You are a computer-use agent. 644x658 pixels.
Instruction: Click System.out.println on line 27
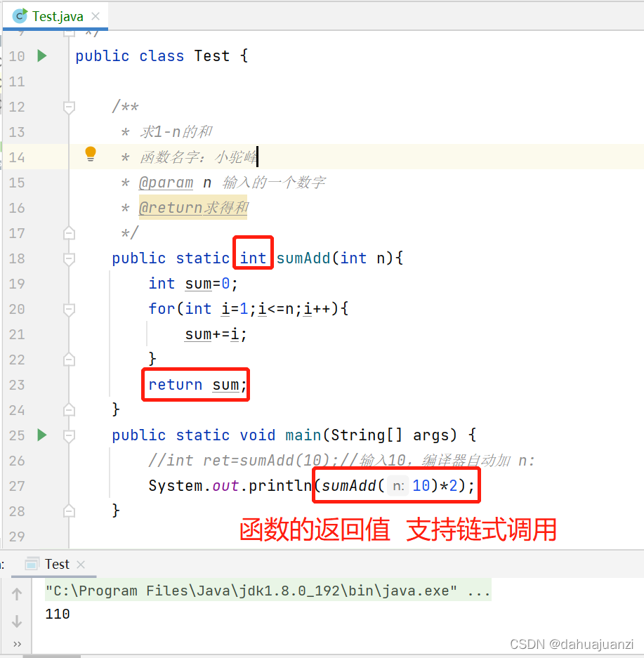230,486
